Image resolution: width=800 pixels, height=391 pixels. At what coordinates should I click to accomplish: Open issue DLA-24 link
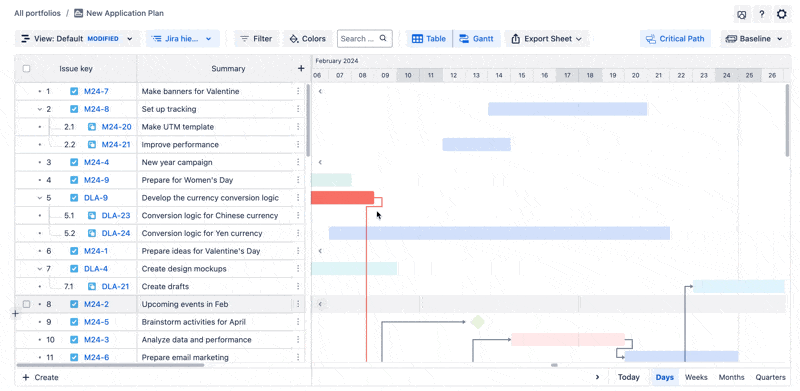point(116,233)
